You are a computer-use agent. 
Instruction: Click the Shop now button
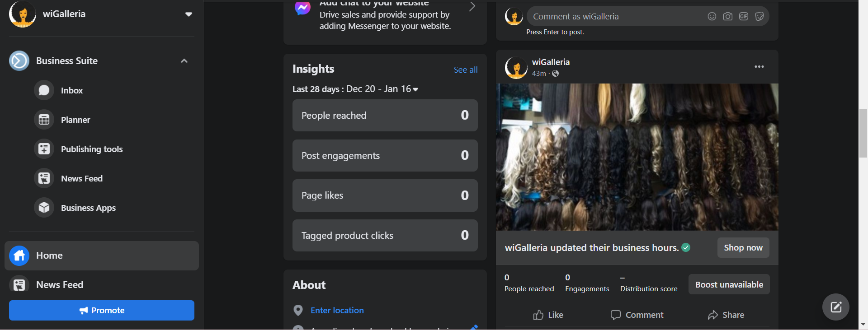point(743,247)
